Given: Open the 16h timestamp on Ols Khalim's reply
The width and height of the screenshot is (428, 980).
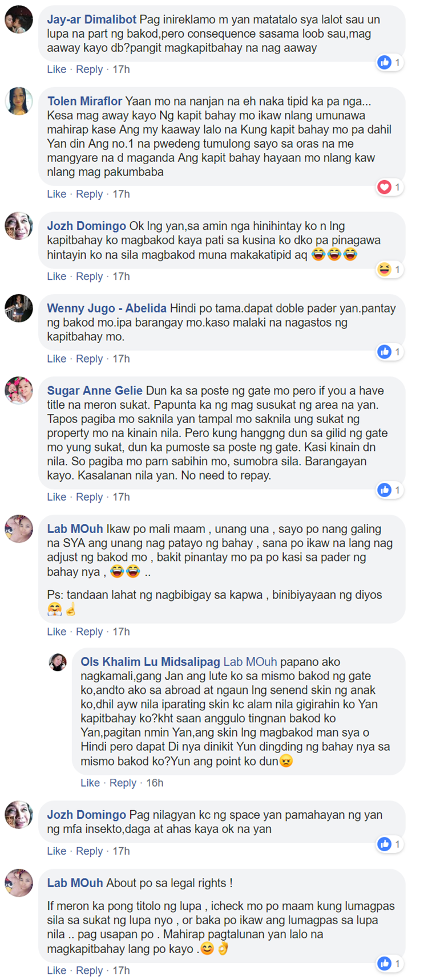Looking at the screenshot, I should pos(155,783).
